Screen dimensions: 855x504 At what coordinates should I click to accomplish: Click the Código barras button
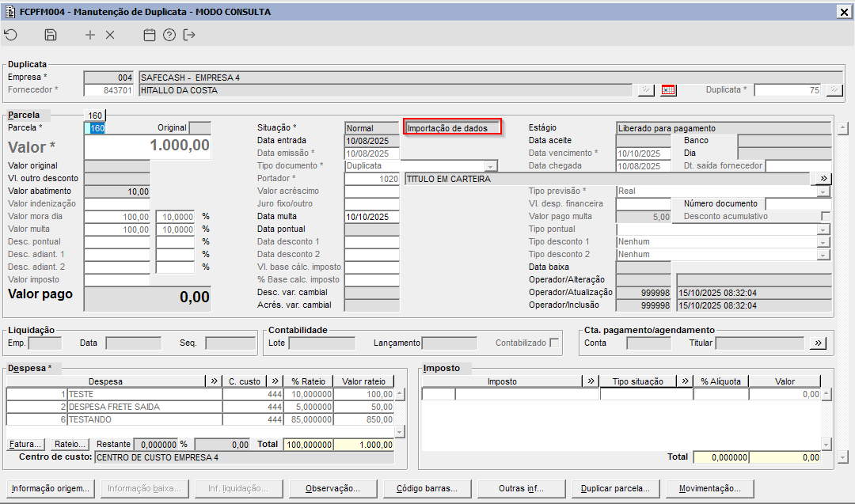[x=427, y=489]
